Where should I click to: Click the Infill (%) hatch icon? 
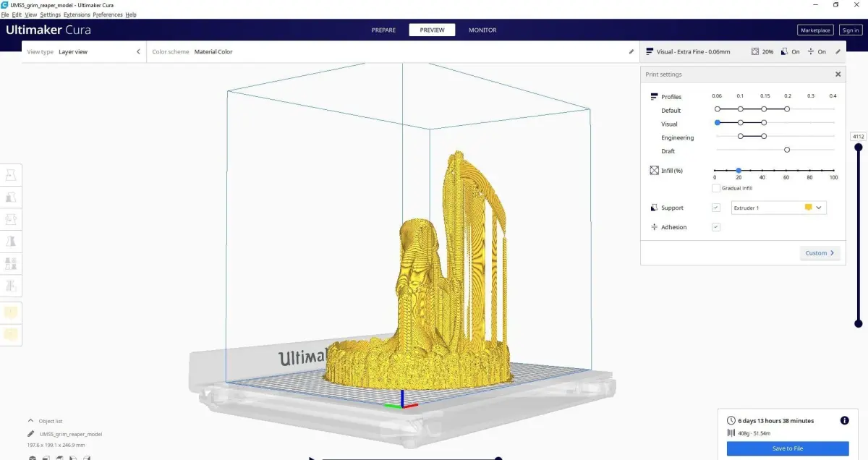(x=655, y=171)
